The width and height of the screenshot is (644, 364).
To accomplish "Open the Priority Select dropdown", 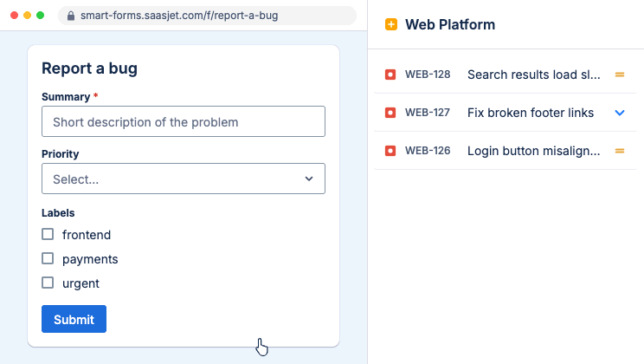I will [184, 179].
